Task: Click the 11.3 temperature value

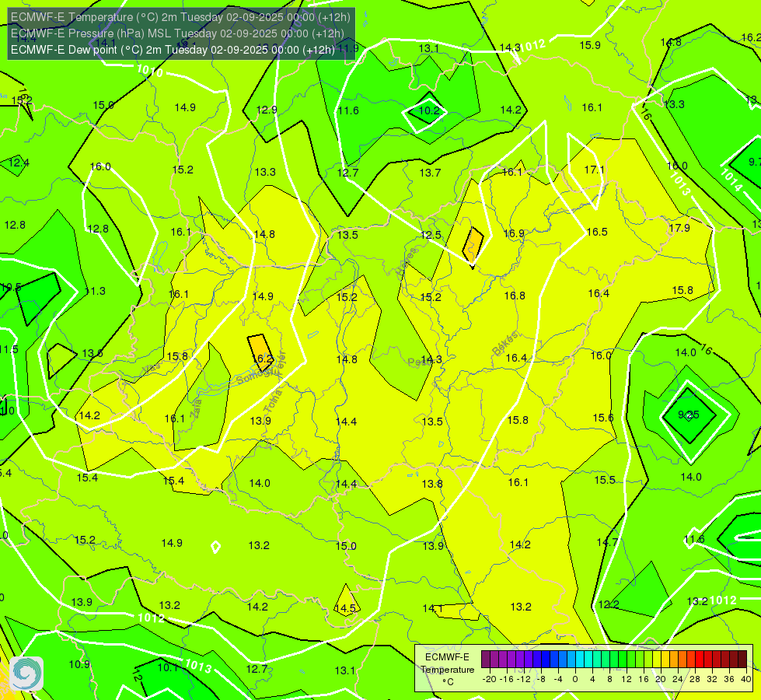Action: pos(95,291)
